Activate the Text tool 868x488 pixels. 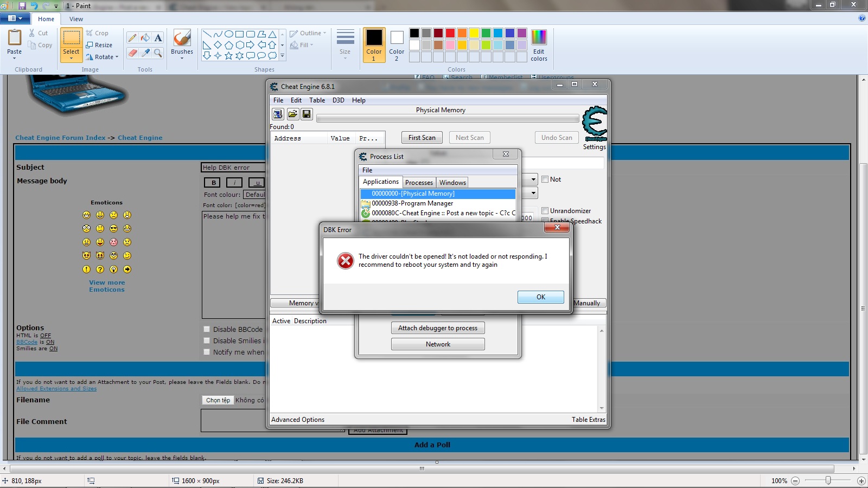(x=158, y=37)
